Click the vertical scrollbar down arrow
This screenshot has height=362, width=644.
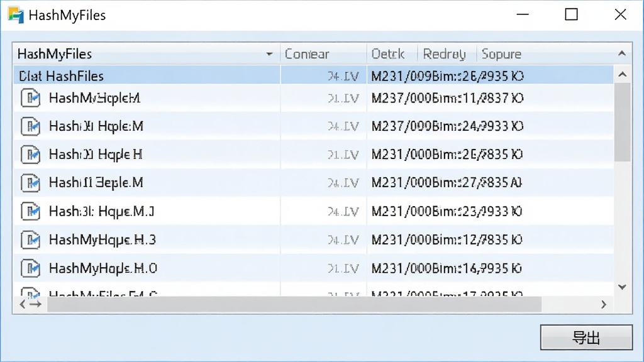click(x=622, y=287)
